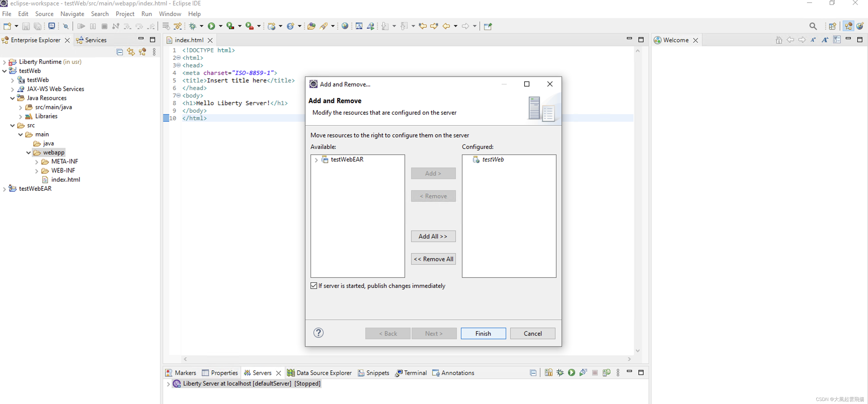
Task: Start server in debug mode in Servers view
Action: [560, 373]
